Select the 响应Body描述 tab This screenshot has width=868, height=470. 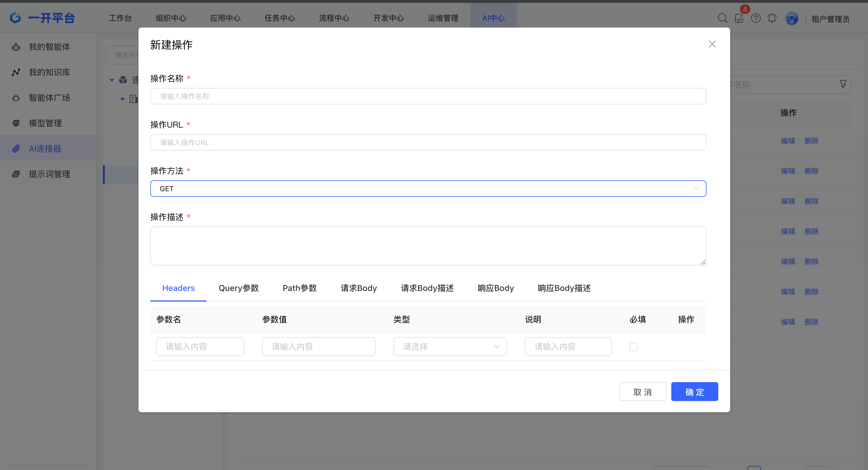pyautogui.click(x=564, y=288)
